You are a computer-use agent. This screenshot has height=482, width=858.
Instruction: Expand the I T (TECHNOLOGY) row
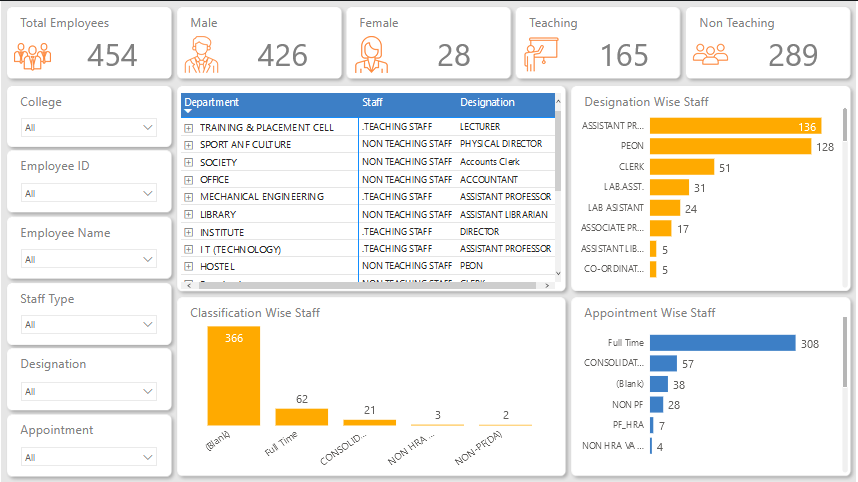tap(189, 249)
